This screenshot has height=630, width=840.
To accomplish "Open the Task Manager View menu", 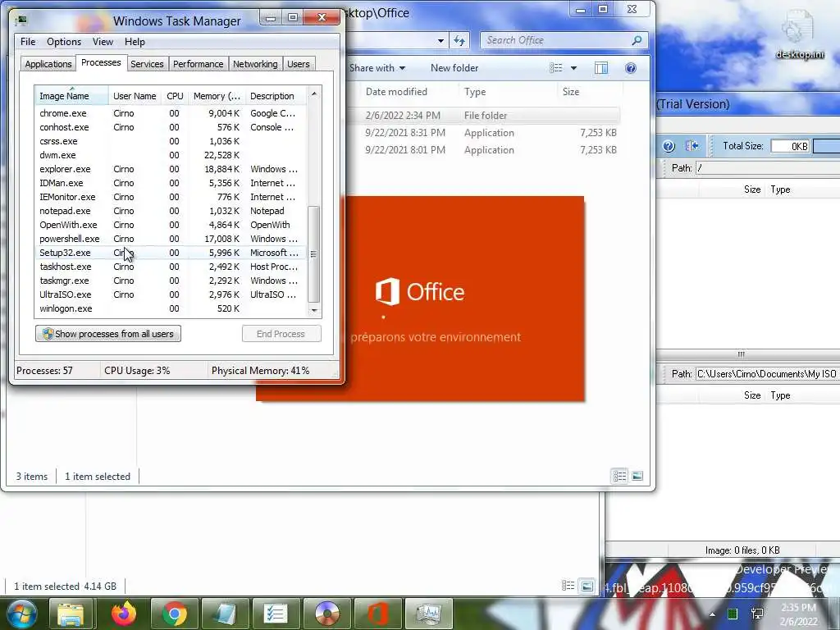I will (x=103, y=42).
